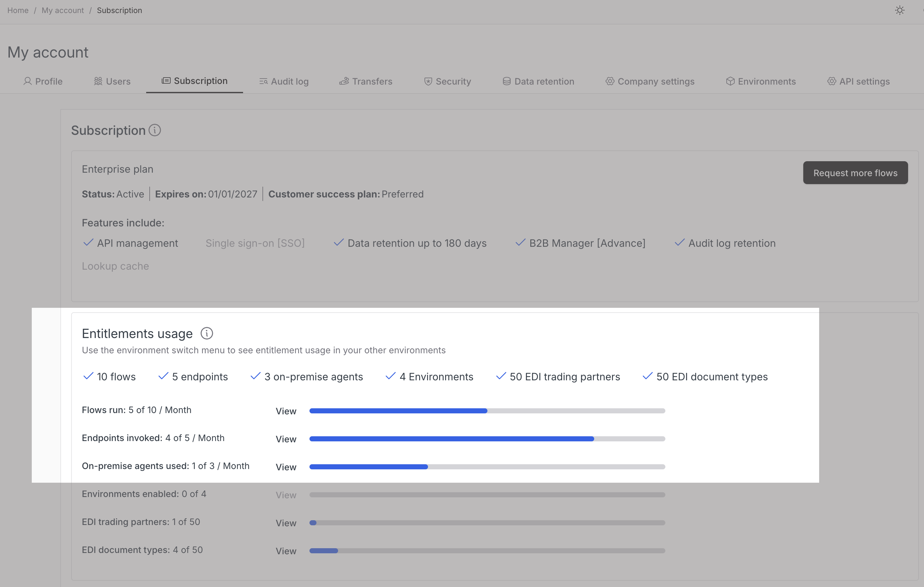
Task: Click the Entitlements usage info icon
Action: 207,333
